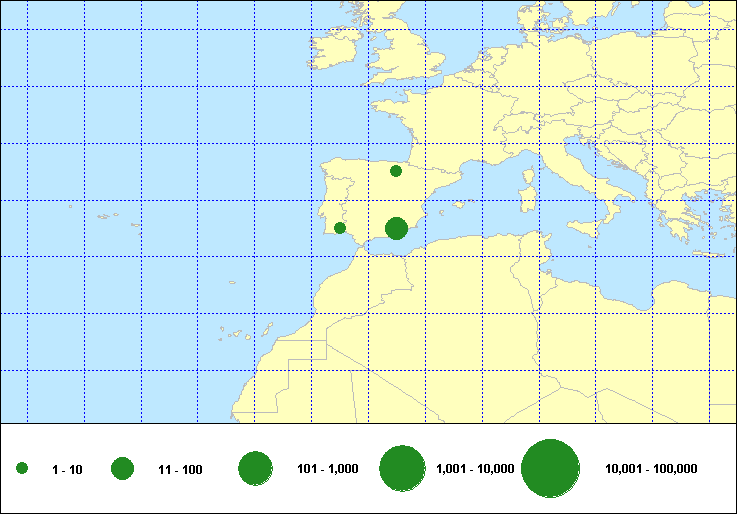Screen dimensions: 737x514
Task: Select the "10,001 - 100,000" legend text
Action: [651, 469]
